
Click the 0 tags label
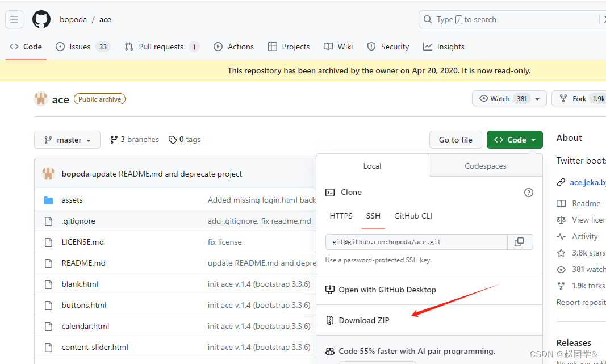click(185, 139)
